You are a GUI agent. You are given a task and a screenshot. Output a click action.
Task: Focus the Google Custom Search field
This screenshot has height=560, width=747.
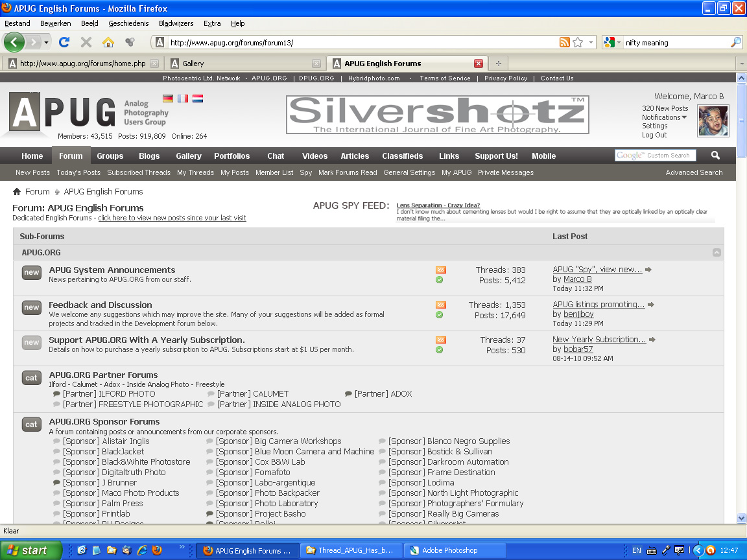coord(655,156)
